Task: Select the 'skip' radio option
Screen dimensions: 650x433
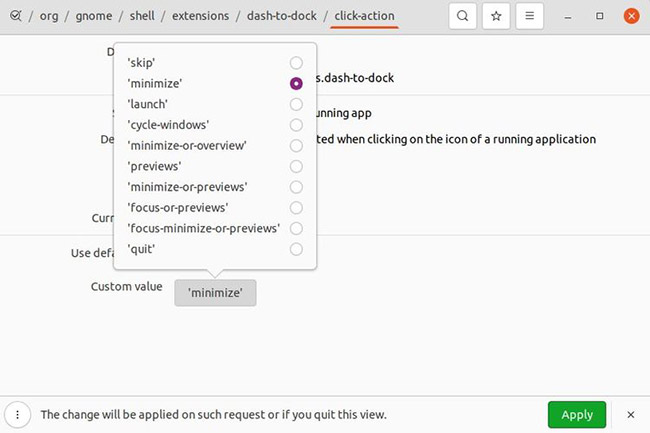Action: (296, 63)
